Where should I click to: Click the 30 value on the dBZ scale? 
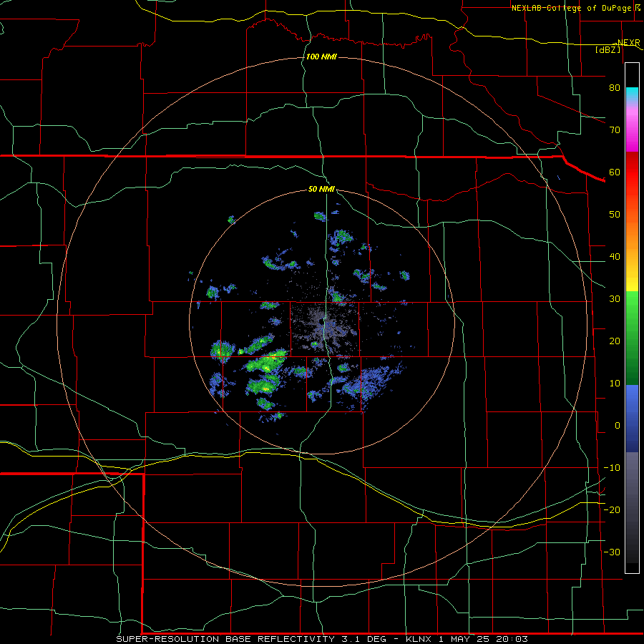(615, 299)
